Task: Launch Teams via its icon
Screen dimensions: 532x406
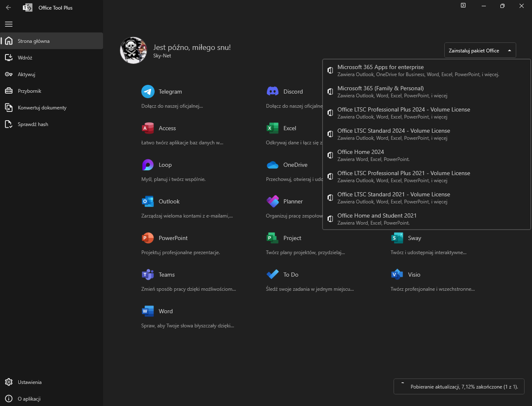Action: click(148, 275)
